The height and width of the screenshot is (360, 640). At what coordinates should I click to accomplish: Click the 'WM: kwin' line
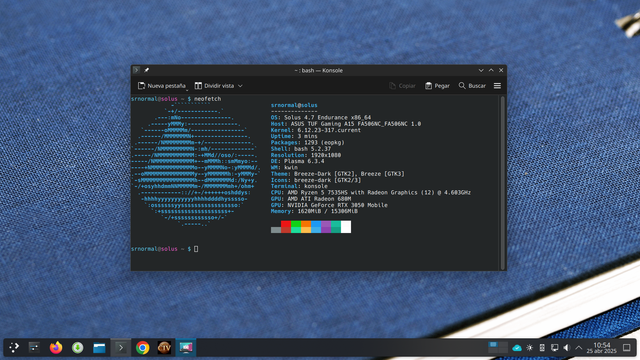[284, 167]
